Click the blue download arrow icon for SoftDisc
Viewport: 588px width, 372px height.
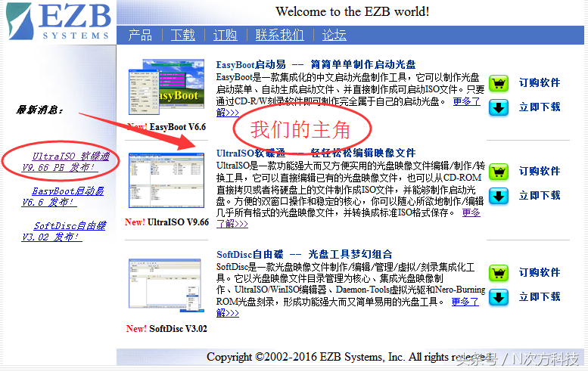coord(499,298)
